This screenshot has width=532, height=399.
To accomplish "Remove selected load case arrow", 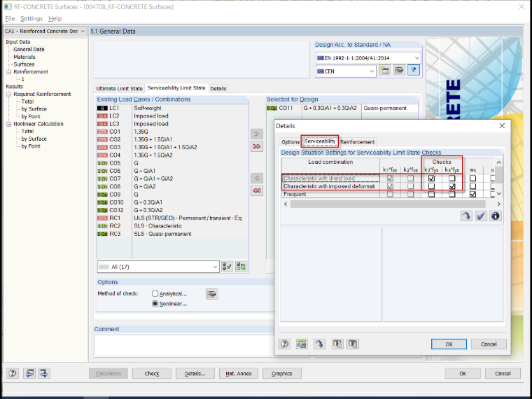I will pos(257,178).
